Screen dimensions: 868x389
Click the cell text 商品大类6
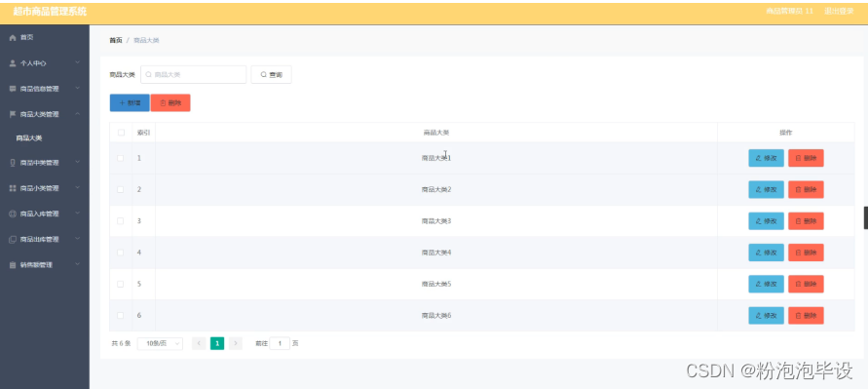[x=436, y=315]
